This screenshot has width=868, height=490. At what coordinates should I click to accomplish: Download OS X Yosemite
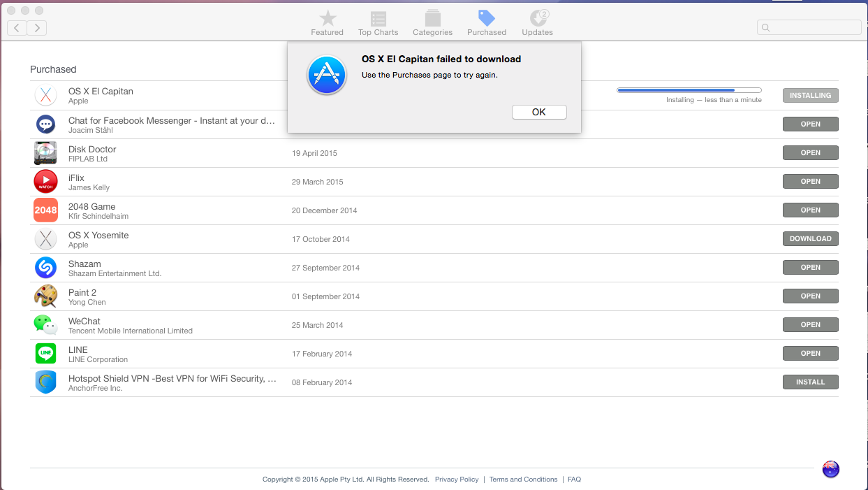point(810,238)
